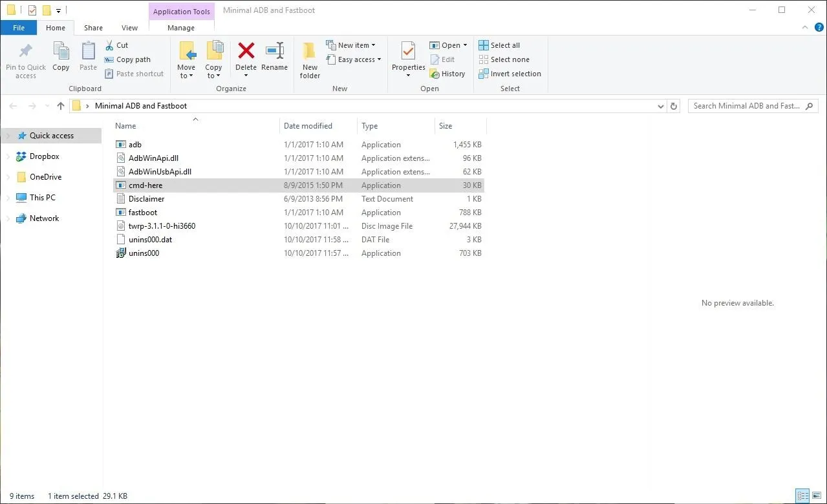Image resolution: width=827 pixels, height=504 pixels.
Task: Switch to Large icons view in status bar
Action: [x=817, y=496]
